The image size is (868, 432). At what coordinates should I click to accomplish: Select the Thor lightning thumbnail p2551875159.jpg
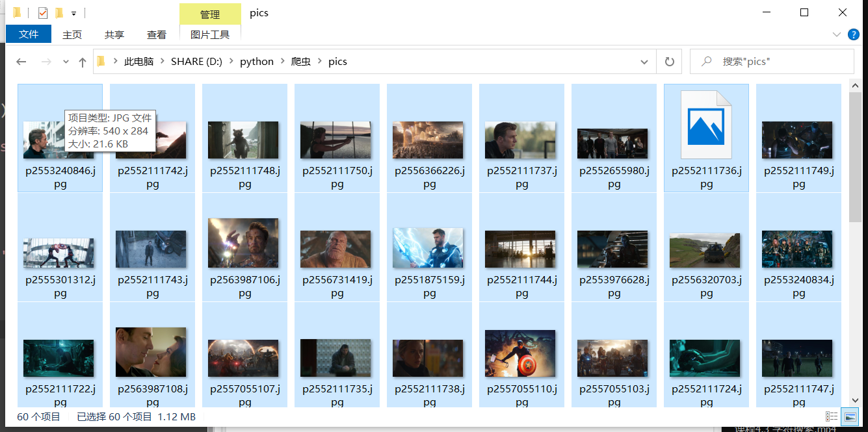tap(429, 248)
